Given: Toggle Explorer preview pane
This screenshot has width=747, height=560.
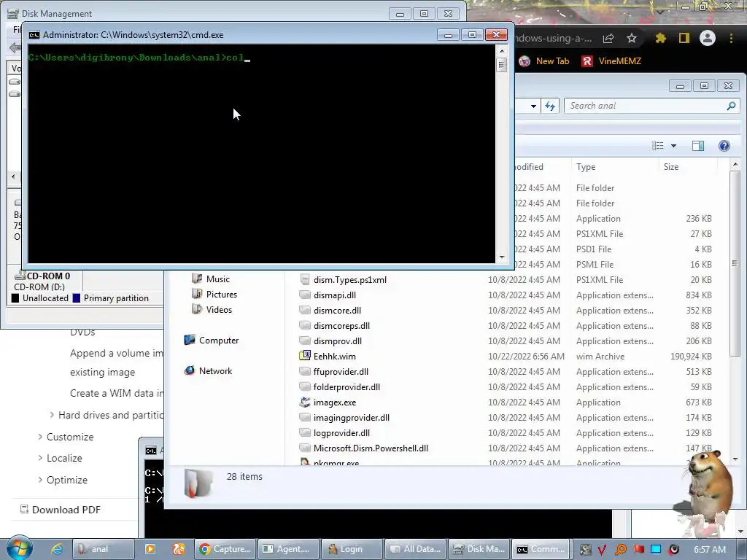Looking at the screenshot, I should [698, 146].
